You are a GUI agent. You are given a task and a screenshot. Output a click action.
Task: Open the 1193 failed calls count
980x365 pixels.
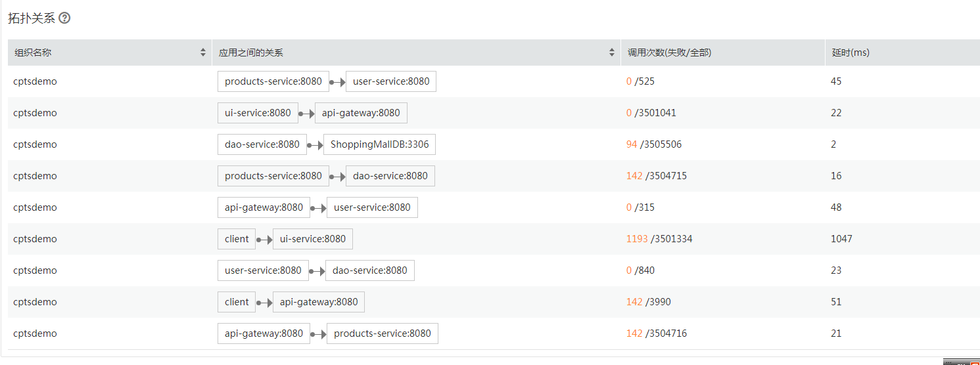[x=637, y=239]
